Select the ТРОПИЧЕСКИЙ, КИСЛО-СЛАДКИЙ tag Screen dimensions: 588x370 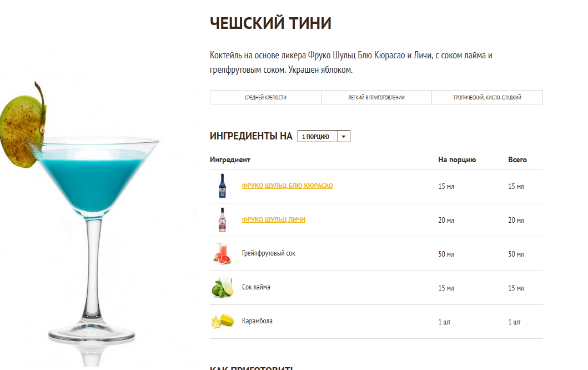[487, 97]
